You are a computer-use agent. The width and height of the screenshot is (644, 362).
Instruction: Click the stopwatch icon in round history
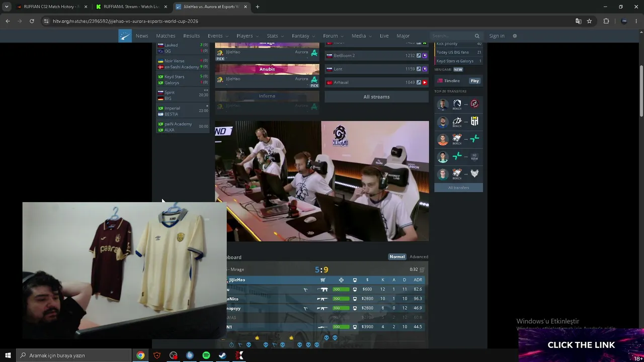(x=231, y=345)
